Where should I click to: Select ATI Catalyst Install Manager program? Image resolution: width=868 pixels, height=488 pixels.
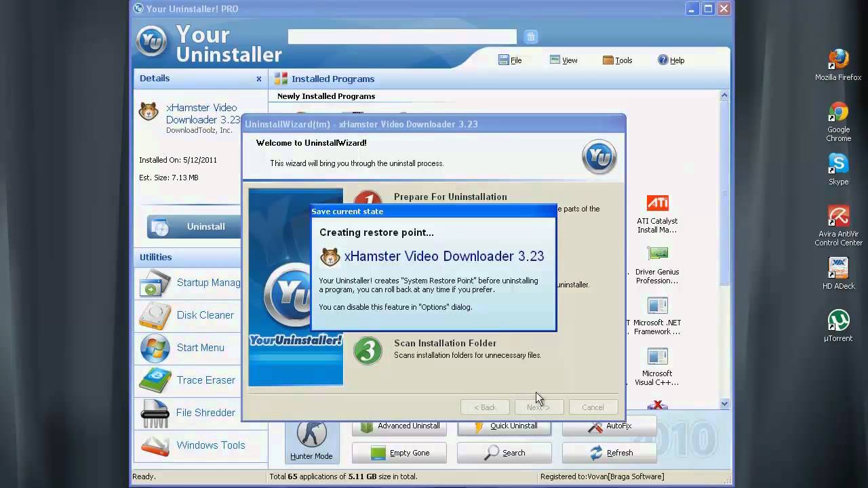coord(657,214)
